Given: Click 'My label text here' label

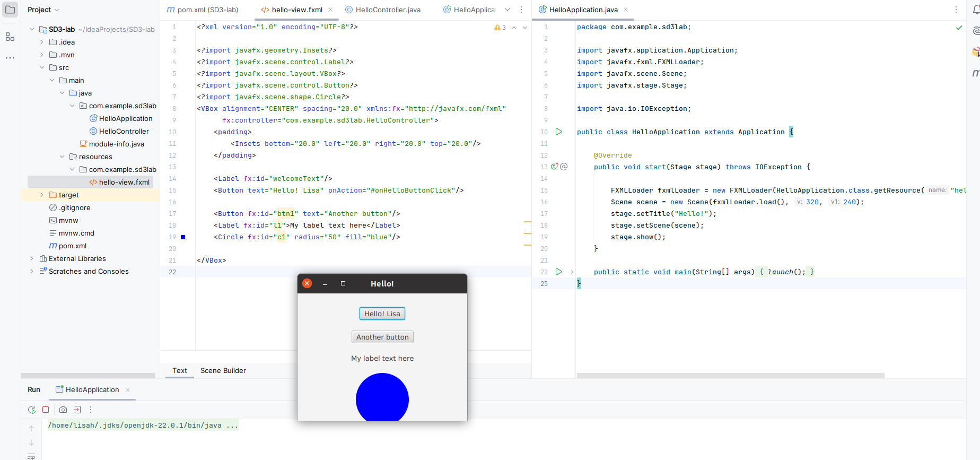Looking at the screenshot, I should point(382,358).
